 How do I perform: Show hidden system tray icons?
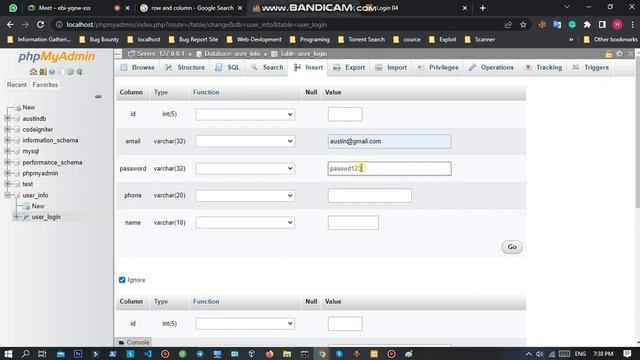click(529, 354)
